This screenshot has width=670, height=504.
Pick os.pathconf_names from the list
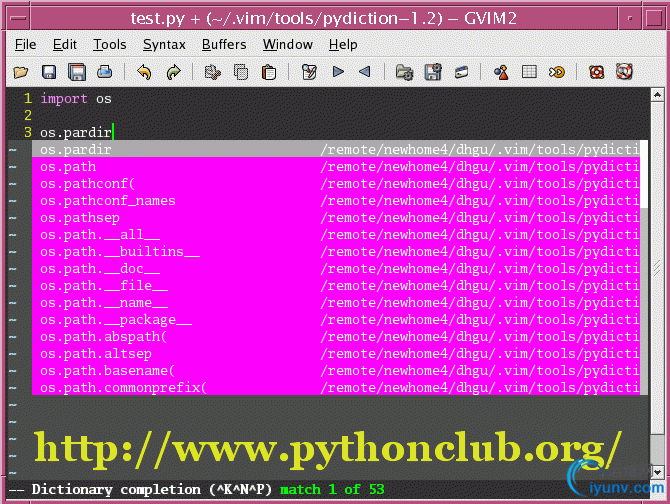(336, 200)
